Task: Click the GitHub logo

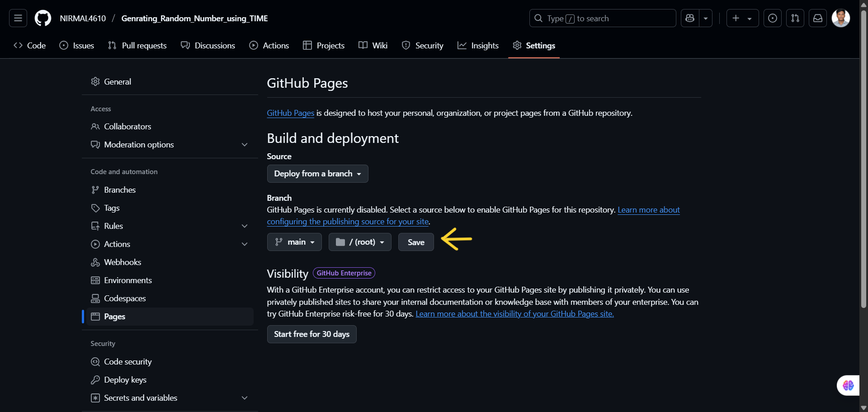Action: 42,18
